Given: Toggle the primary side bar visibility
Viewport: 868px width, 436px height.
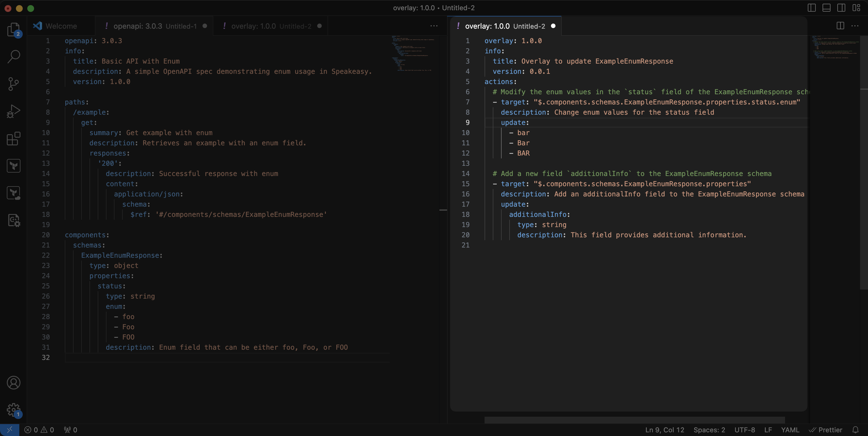Looking at the screenshot, I should [812, 8].
